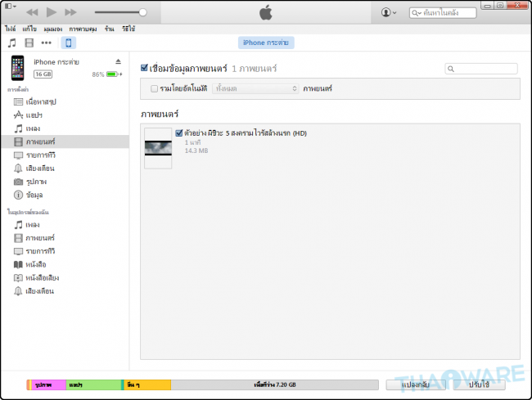The height and width of the screenshot is (400, 532).
Task: Open the แก้ไข menu
Action: [29, 29]
